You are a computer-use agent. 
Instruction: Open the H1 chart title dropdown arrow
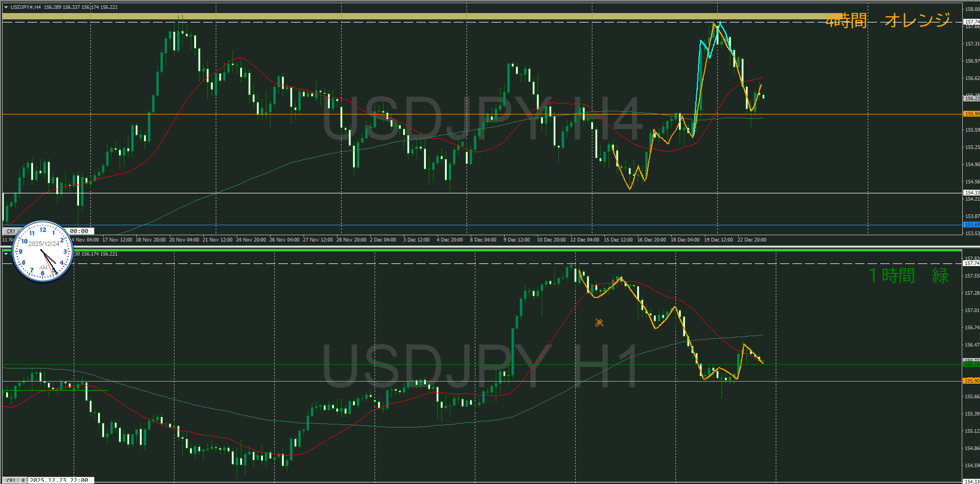(6, 254)
